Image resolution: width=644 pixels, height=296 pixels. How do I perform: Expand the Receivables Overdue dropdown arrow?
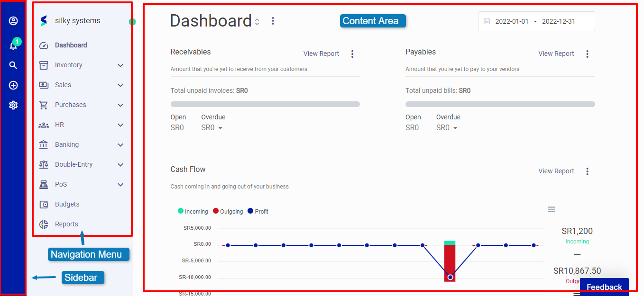[x=220, y=128]
